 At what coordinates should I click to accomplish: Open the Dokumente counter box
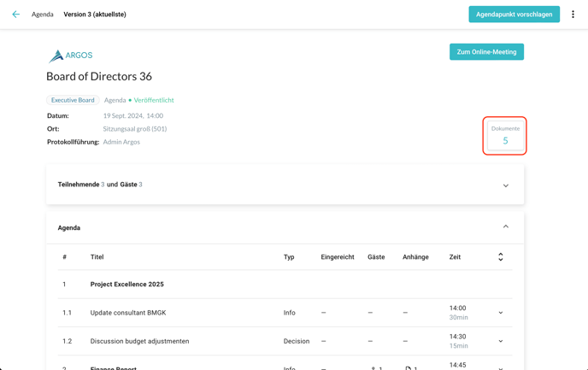[505, 136]
